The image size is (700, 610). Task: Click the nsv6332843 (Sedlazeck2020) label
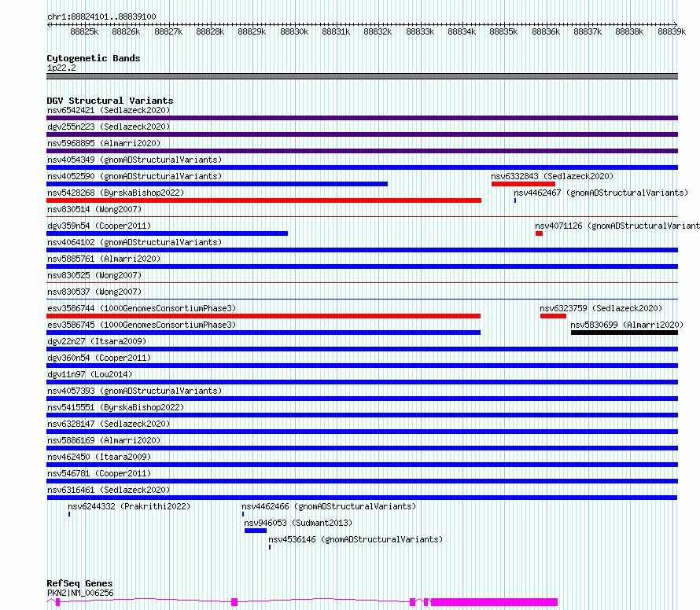(552, 176)
